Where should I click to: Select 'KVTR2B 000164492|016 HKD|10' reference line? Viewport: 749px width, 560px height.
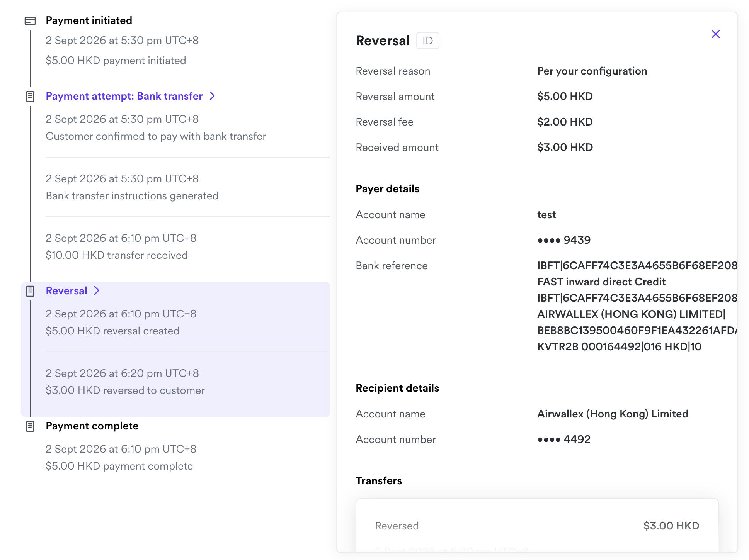click(619, 347)
